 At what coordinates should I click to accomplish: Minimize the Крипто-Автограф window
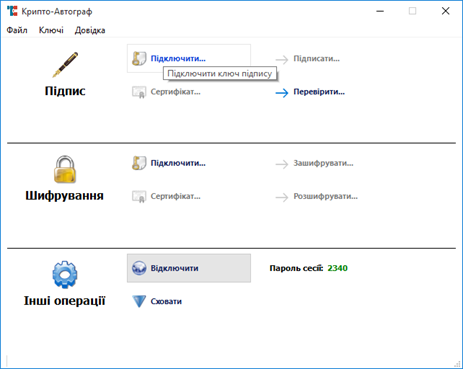pos(380,11)
